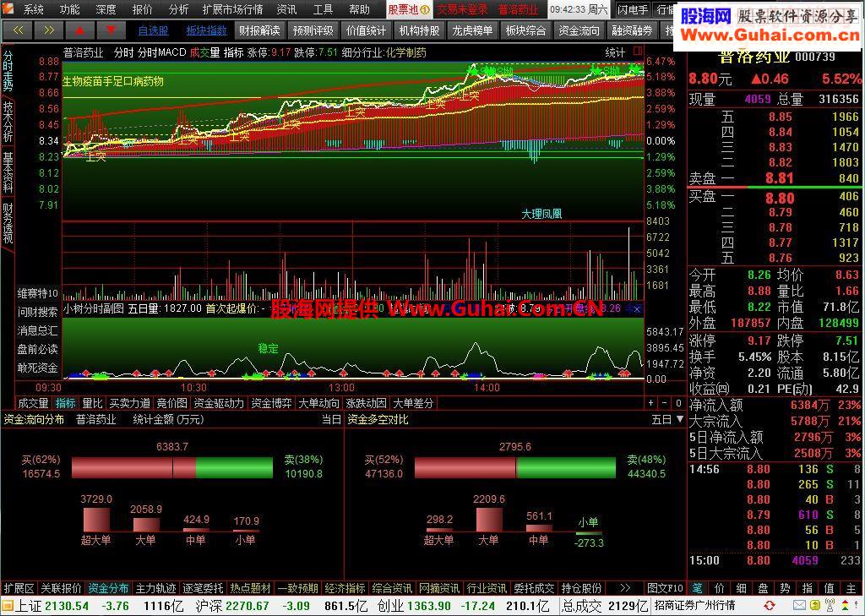Click the 财报解读 toolbar button
The height and width of the screenshot is (616, 865).
coord(259,31)
